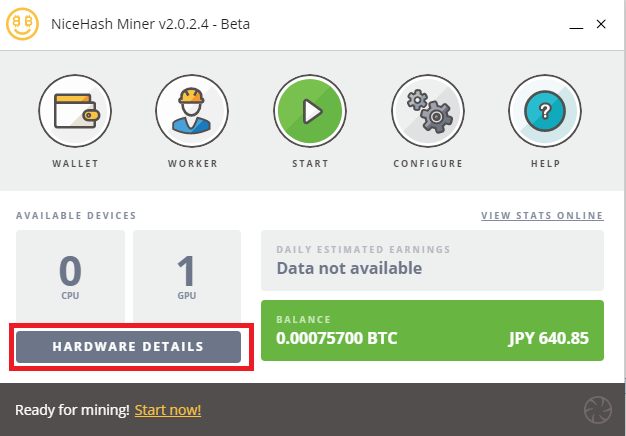
Task: Click the 0.00075700 BTC balance amount
Action: click(337, 339)
